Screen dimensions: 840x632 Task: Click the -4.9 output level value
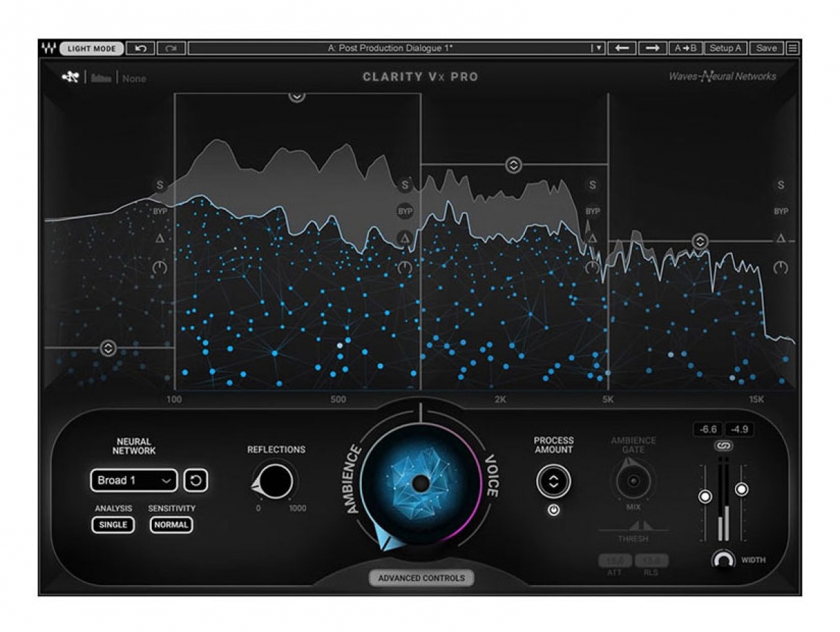(739, 429)
